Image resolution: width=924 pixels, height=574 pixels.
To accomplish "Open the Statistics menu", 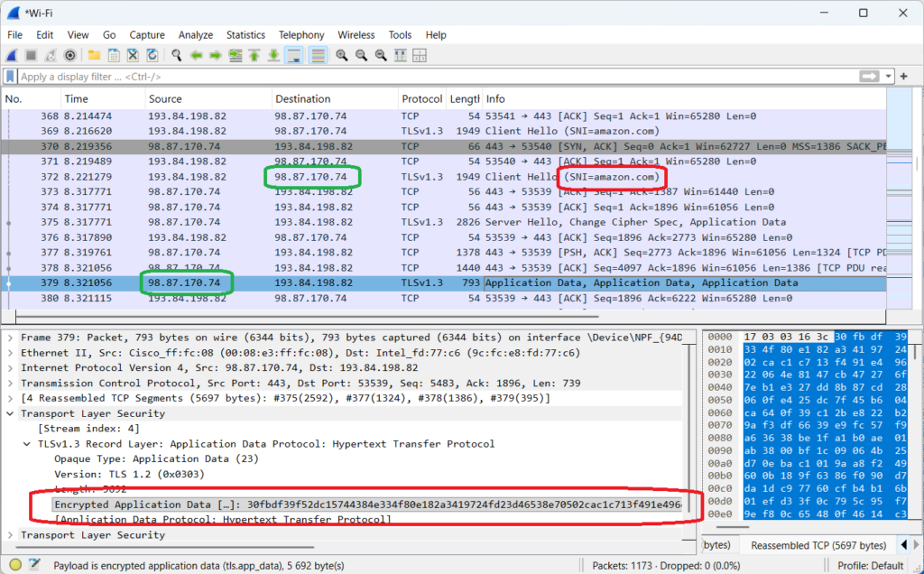I will 245,35.
